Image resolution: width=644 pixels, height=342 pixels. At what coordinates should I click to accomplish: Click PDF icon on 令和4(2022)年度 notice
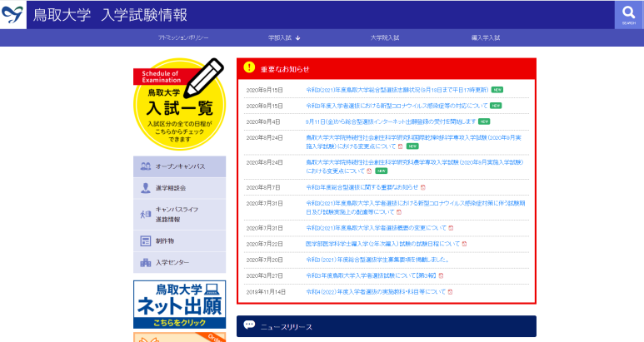point(450,292)
